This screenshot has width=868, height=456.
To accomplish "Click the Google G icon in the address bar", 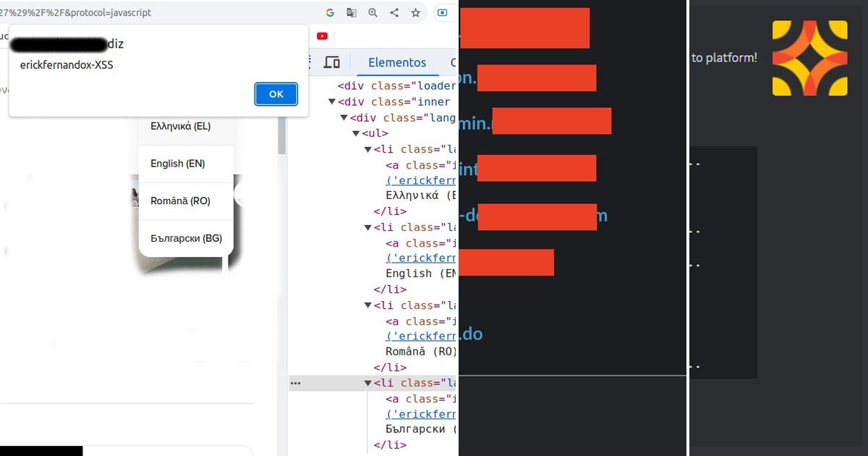I will click(330, 12).
